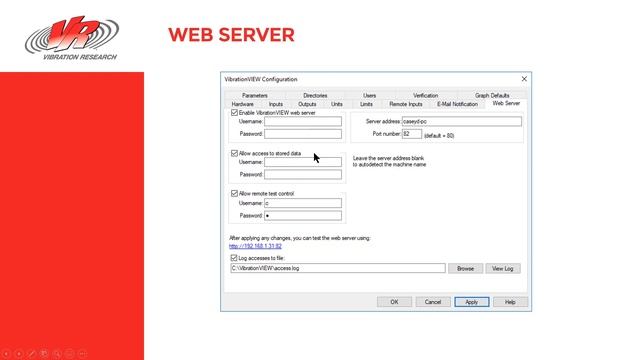Click the slideshow zoom magnifier icon

click(57, 353)
